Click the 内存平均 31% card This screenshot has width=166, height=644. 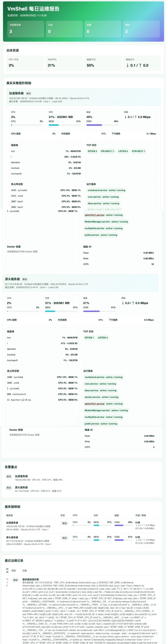point(64,63)
